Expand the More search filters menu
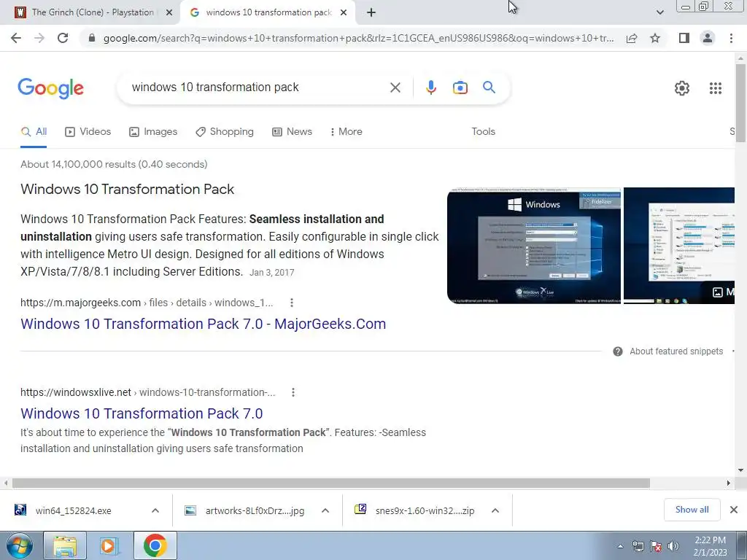Viewport: 747px width, 560px height. (347, 132)
